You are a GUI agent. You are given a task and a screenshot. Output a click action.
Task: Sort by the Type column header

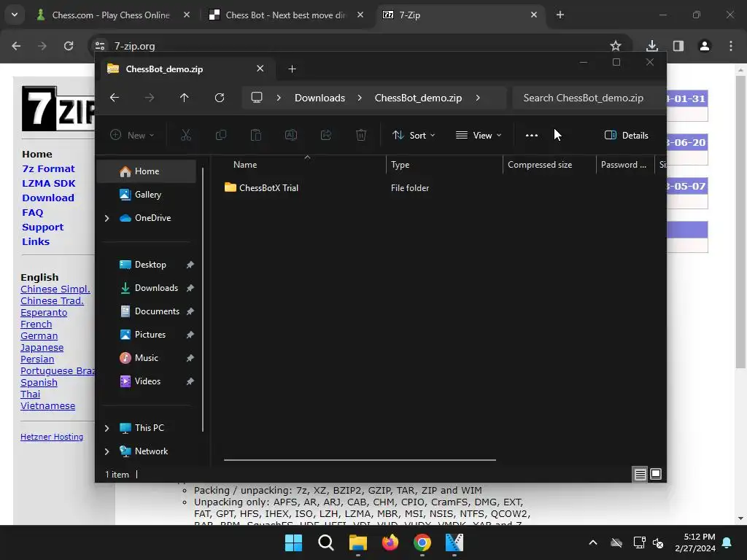[400, 165]
